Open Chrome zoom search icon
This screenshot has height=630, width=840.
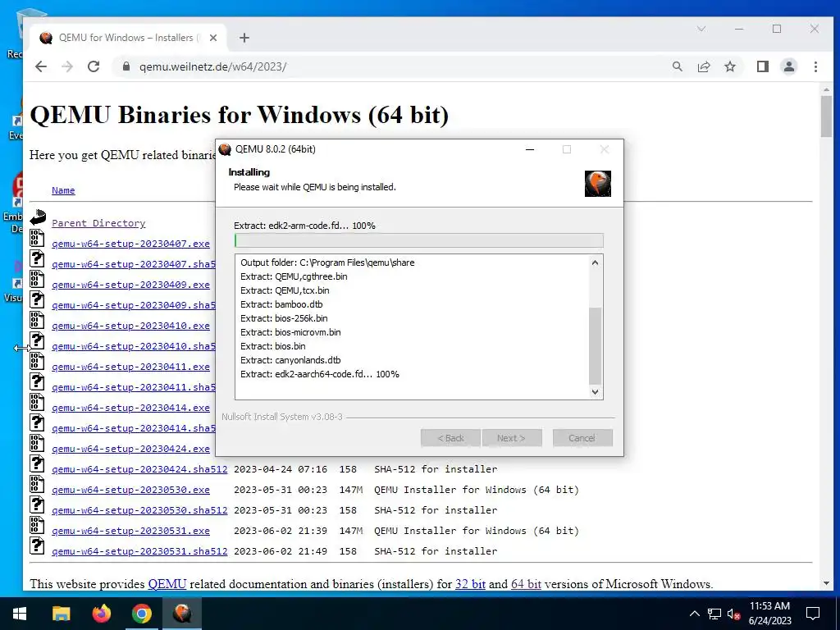pos(677,66)
